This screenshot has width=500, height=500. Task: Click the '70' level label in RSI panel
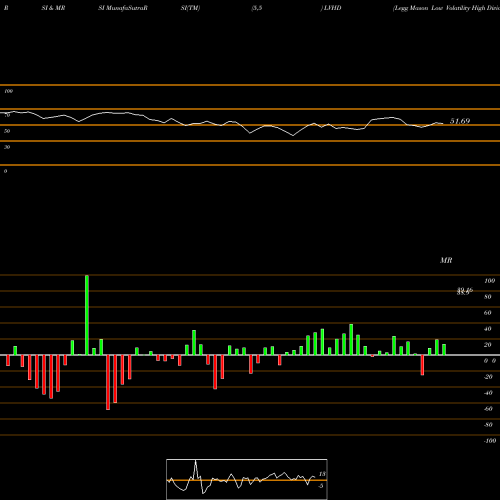point(7,115)
